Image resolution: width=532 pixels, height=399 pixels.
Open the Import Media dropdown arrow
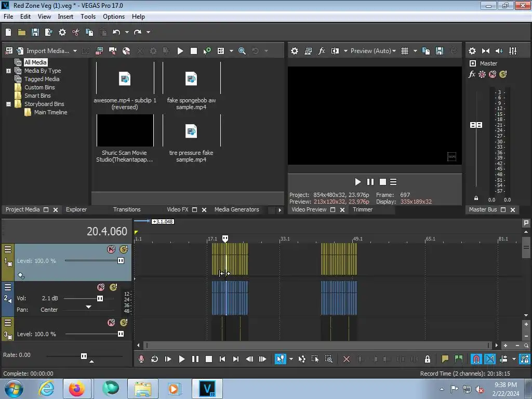75,51
